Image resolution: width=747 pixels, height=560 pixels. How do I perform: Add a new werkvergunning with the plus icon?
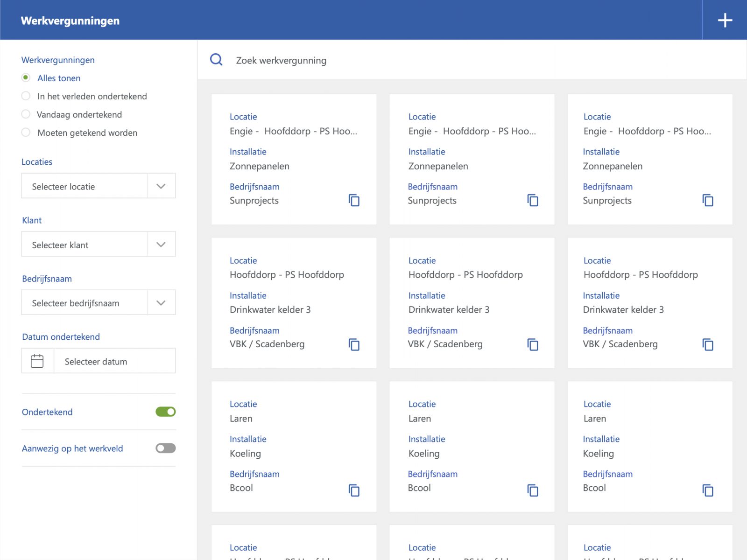coord(725,20)
